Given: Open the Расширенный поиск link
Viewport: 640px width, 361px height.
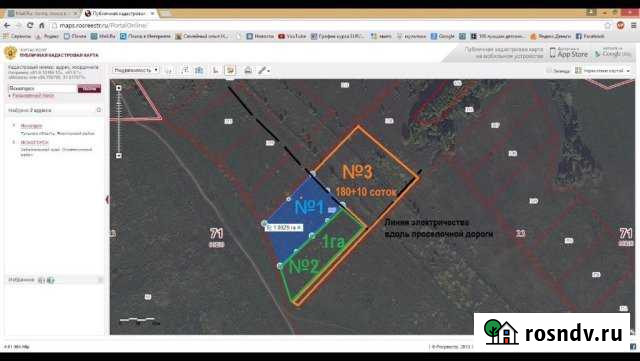Looking at the screenshot, I should click(32, 96).
